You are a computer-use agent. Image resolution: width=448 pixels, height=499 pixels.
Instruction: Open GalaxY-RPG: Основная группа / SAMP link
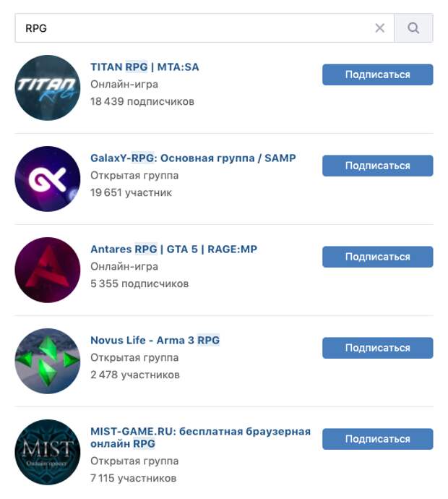coord(193,158)
